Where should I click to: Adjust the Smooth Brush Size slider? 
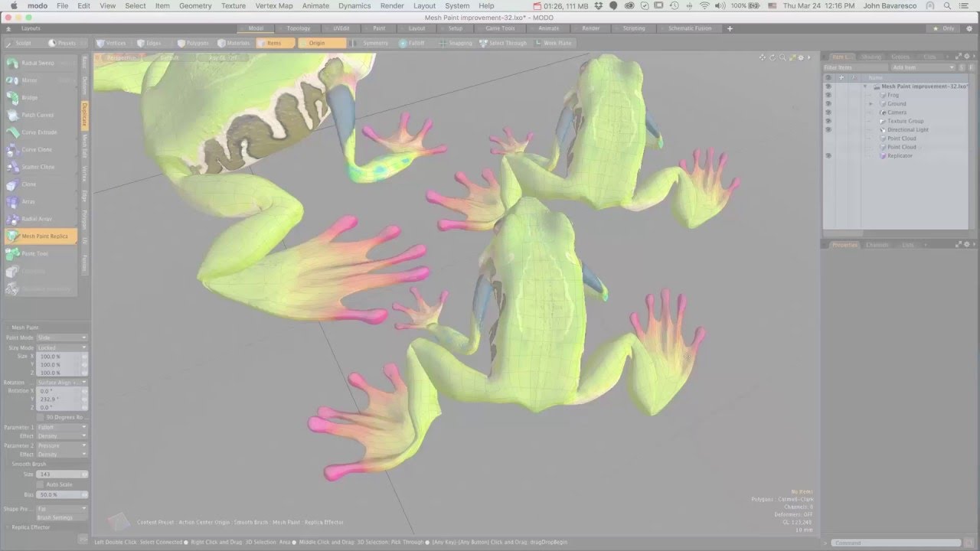[62, 474]
